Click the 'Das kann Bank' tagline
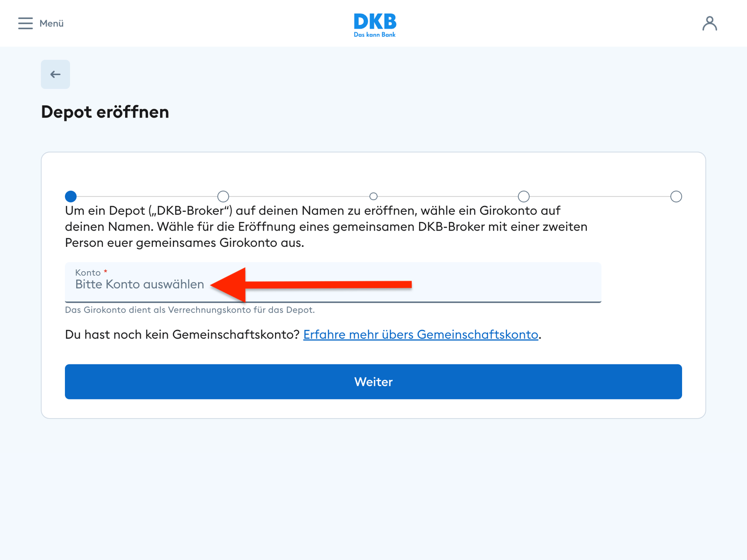 tap(374, 35)
